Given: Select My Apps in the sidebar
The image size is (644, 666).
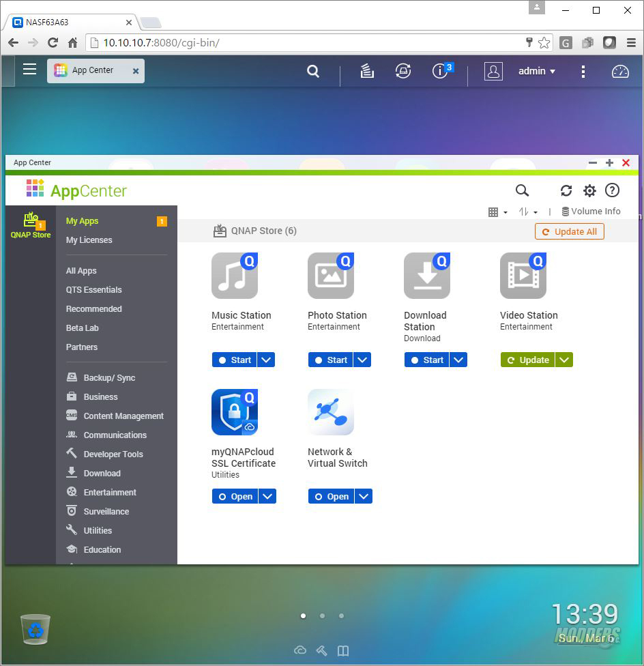Looking at the screenshot, I should [x=82, y=221].
